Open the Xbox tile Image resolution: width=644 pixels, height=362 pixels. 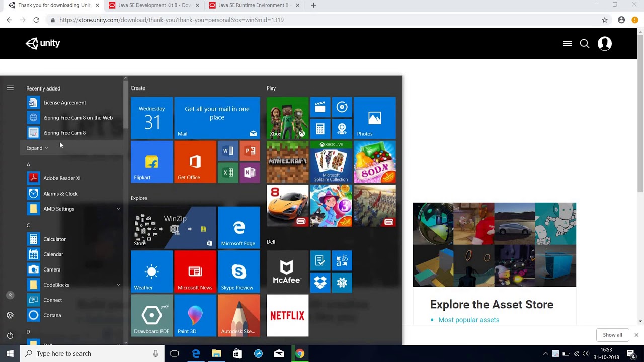click(x=287, y=118)
